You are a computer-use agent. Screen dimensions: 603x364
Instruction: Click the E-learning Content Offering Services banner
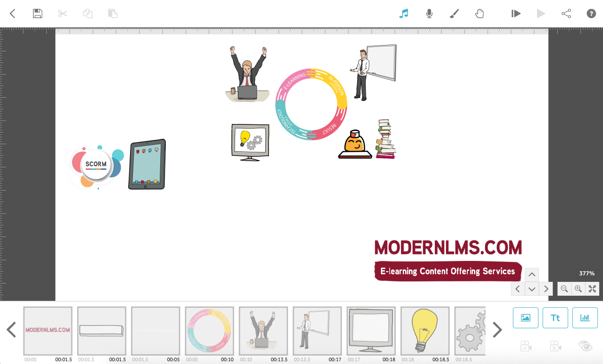click(448, 271)
